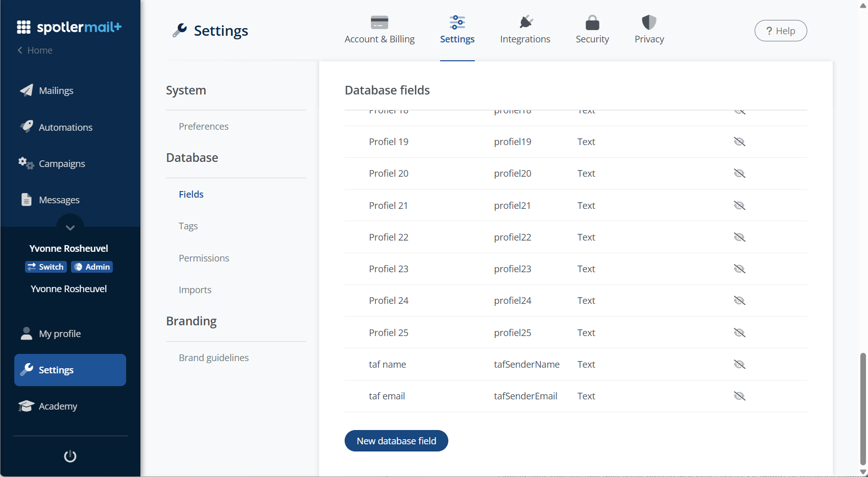The height and width of the screenshot is (477, 868).
Task: Click the vertical scrollbar thumb
Action: click(863, 409)
